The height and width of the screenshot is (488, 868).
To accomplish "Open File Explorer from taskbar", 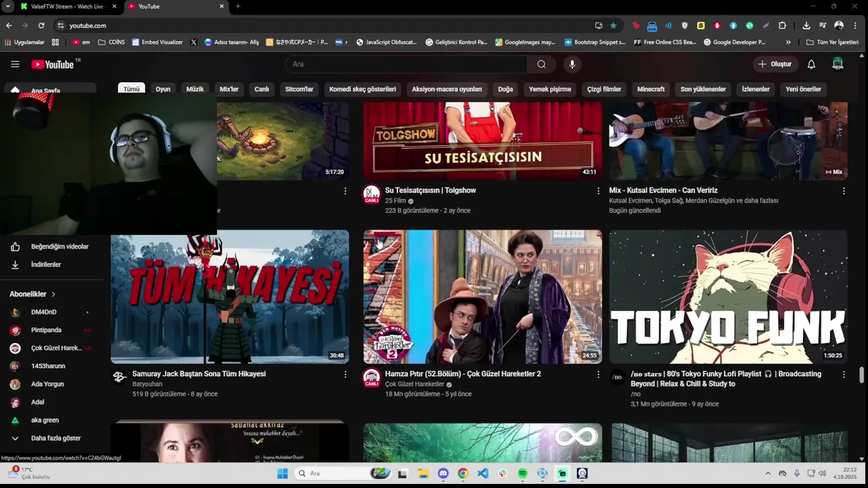I will pos(423,473).
